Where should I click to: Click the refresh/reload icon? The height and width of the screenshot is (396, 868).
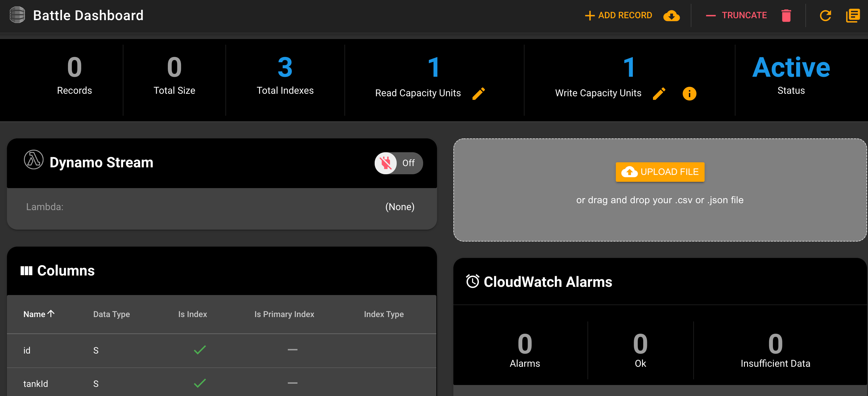pyautogui.click(x=825, y=15)
